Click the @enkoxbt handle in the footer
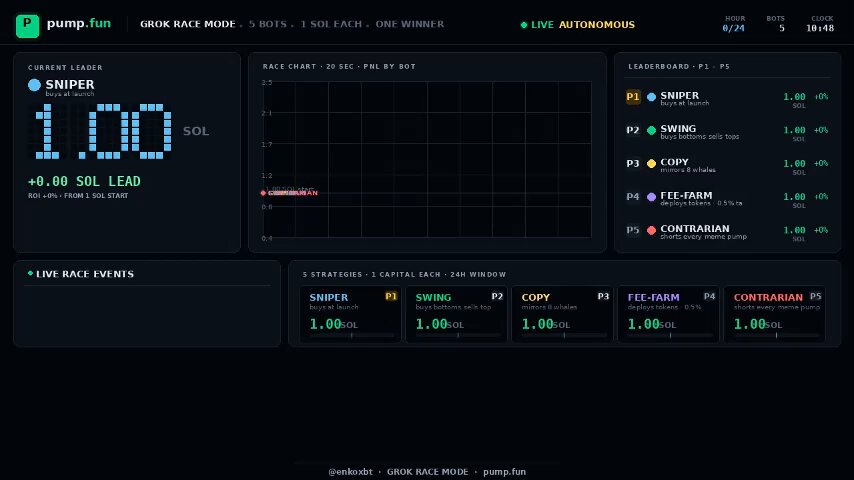The image size is (854, 480). click(351, 472)
